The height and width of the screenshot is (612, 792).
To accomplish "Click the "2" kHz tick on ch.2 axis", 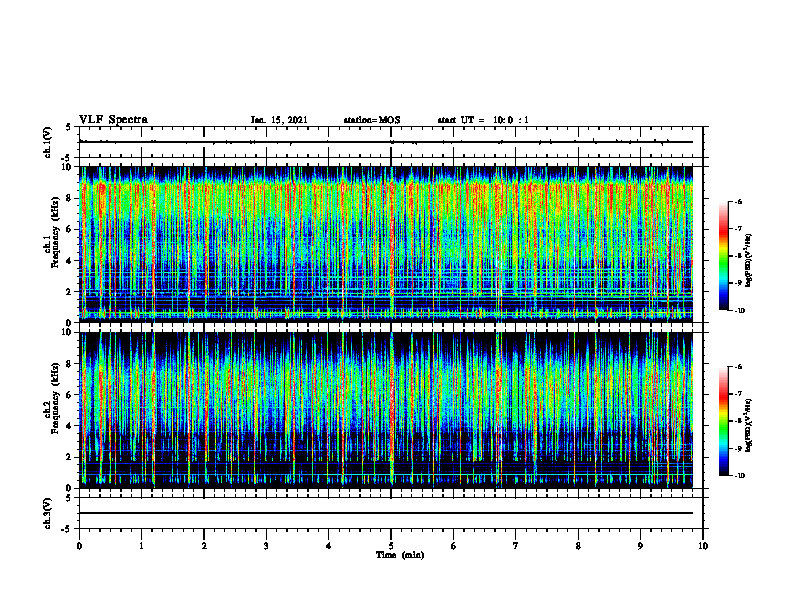I will coord(70,457).
